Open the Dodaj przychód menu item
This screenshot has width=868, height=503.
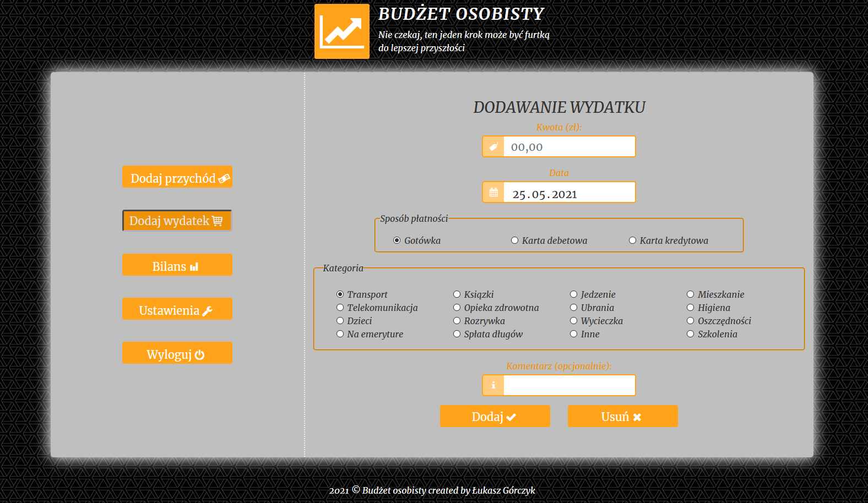coord(177,177)
